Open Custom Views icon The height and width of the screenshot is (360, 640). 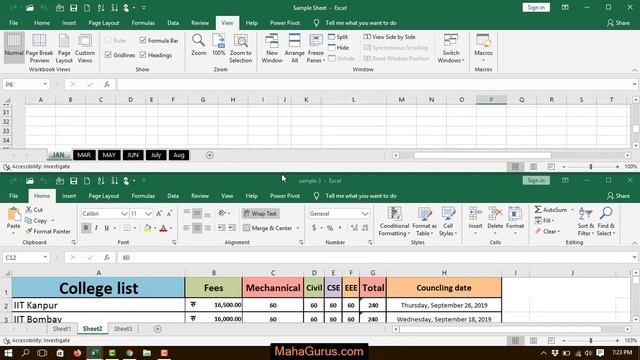pos(85,48)
